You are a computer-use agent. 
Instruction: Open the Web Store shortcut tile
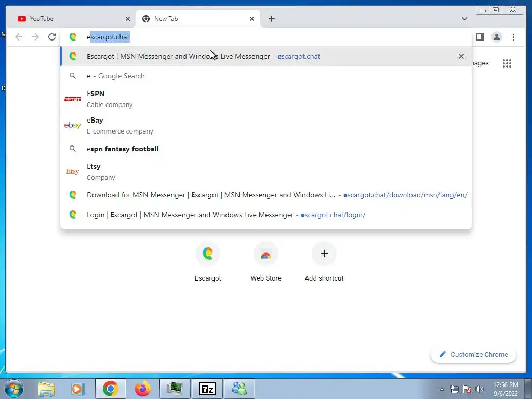266,262
